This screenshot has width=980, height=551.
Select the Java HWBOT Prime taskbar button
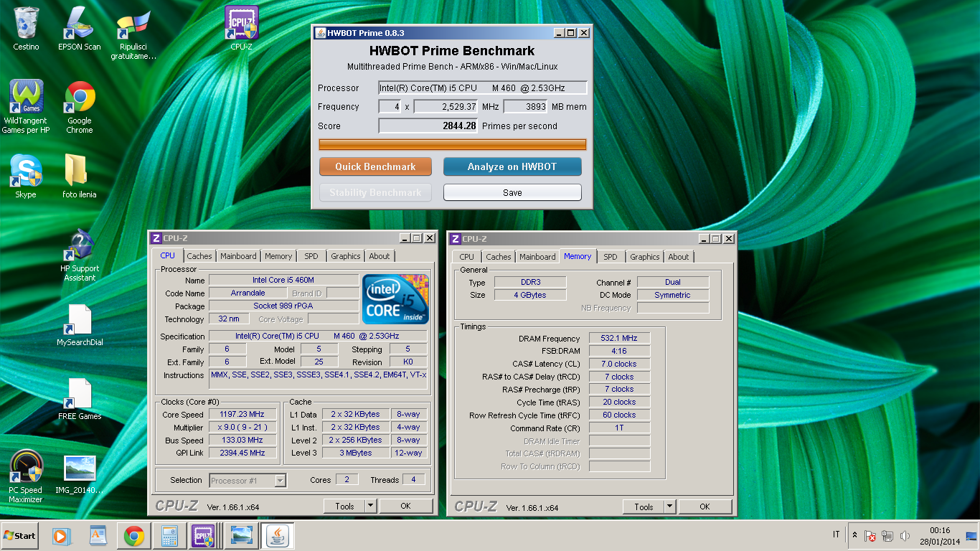[x=277, y=536]
